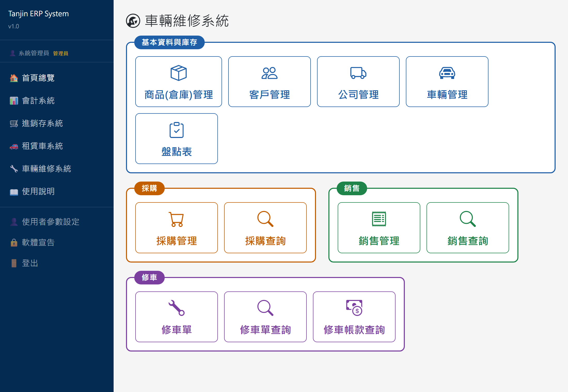The height and width of the screenshot is (392, 568).
Task: Click the 採購查詢 magnifier icon
Action: pyautogui.click(x=265, y=219)
